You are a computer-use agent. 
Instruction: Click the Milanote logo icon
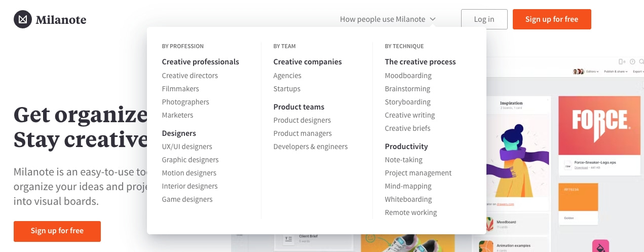coord(22,19)
